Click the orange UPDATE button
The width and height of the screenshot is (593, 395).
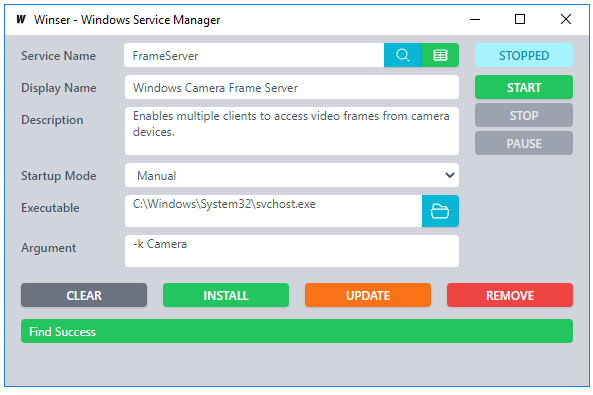[x=368, y=295]
